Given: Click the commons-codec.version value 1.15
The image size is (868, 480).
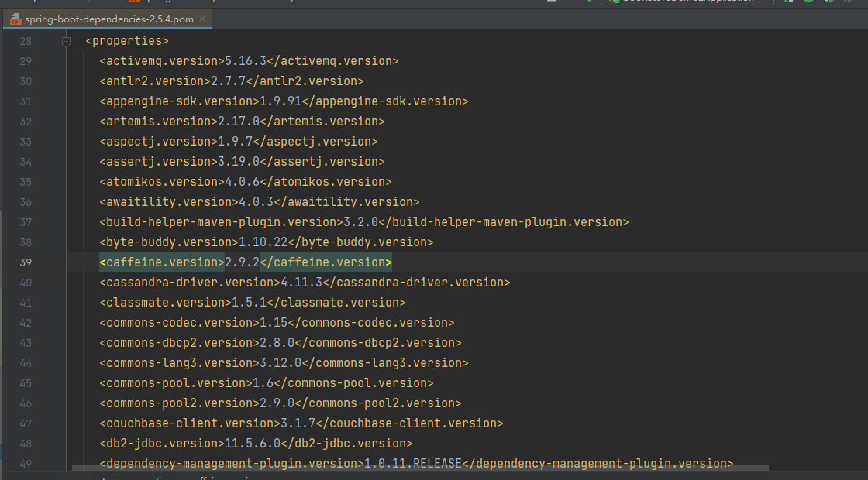Looking at the screenshot, I should 274,322.
